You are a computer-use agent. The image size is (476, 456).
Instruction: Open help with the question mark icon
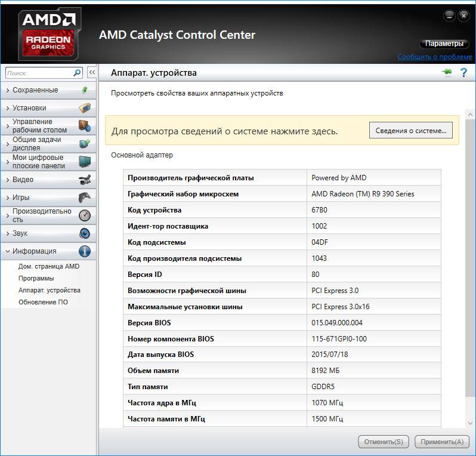(x=463, y=73)
